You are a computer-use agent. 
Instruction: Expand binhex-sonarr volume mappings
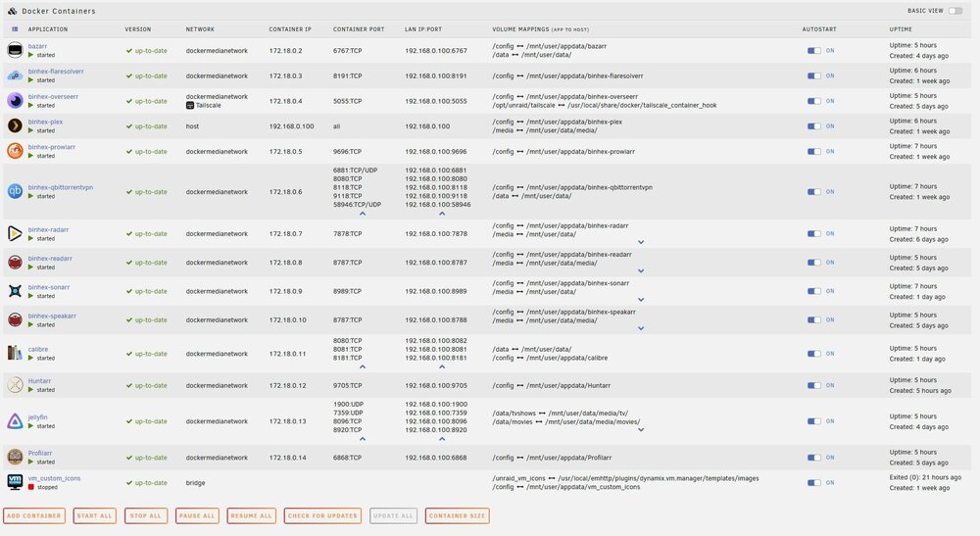[641, 300]
